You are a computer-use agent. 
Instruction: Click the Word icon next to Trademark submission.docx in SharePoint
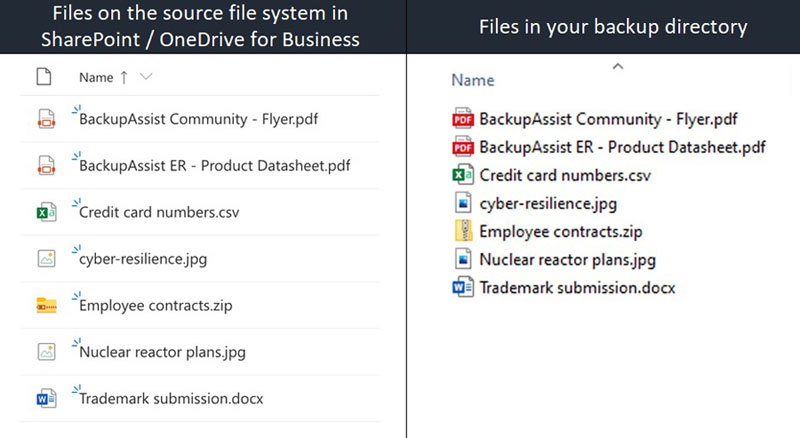point(46,398)
